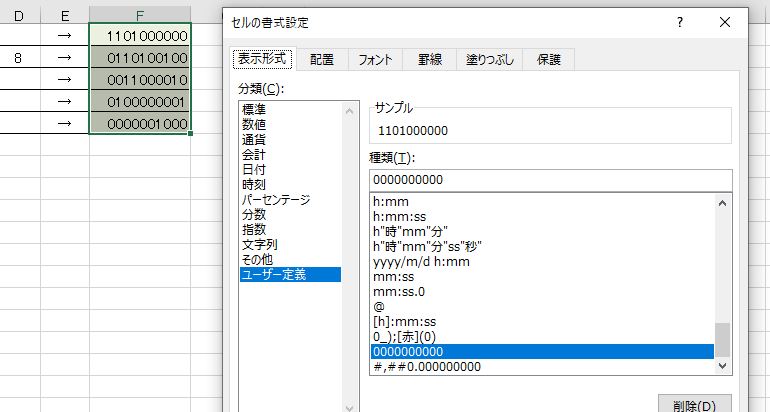Image resolution: width=770 pixels, height=412 pixels.
Task: Click cell containing 0000001000
Action: (140, 123)
